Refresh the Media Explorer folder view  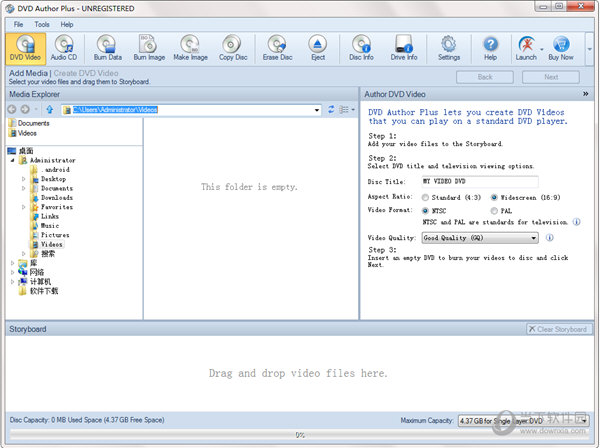(x=331, y=109)
